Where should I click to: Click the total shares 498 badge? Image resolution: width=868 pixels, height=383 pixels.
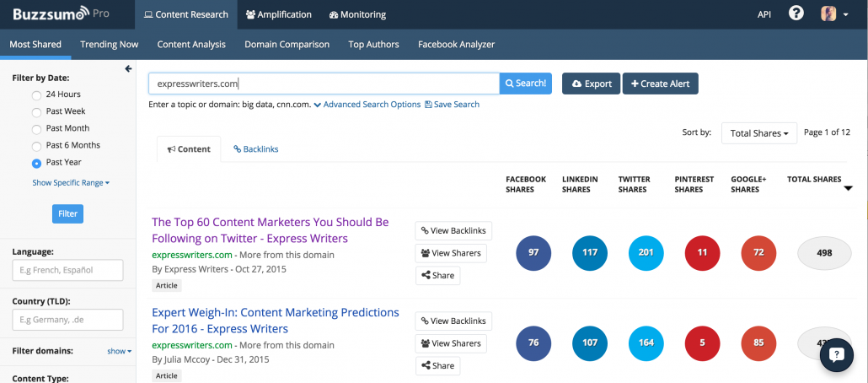(824, 253)
